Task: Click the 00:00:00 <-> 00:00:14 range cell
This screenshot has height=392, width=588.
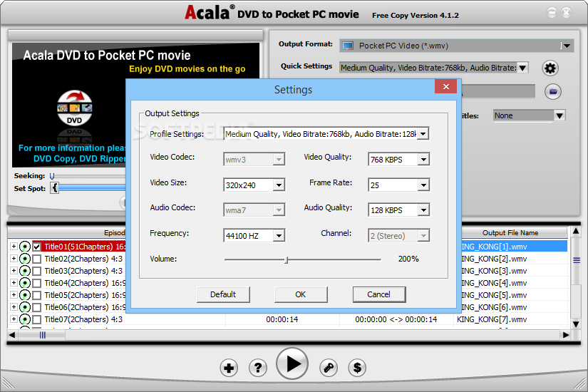Action: [396, 319]
